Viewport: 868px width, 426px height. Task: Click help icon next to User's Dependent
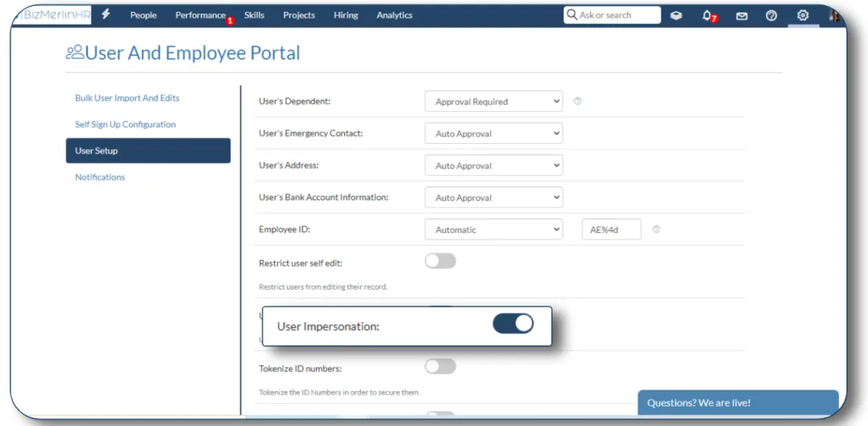click(577, 102)
